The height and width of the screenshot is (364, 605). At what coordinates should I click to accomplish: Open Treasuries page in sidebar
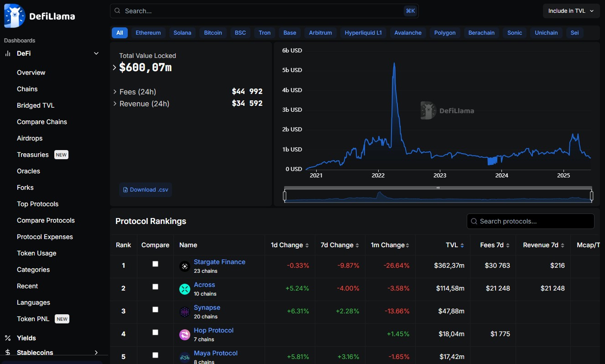[33, 155]
